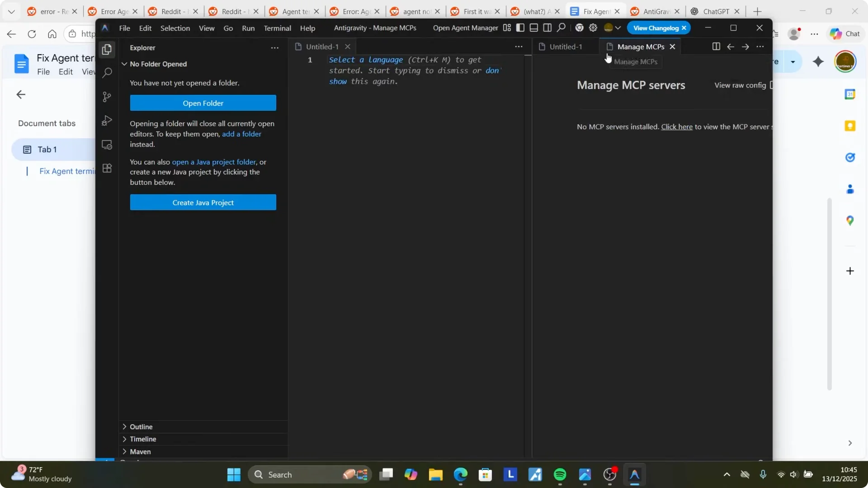868x488 pixels.
Task: Click the Google Docs vertical scrollbar
Action: [x=829, y=294]
